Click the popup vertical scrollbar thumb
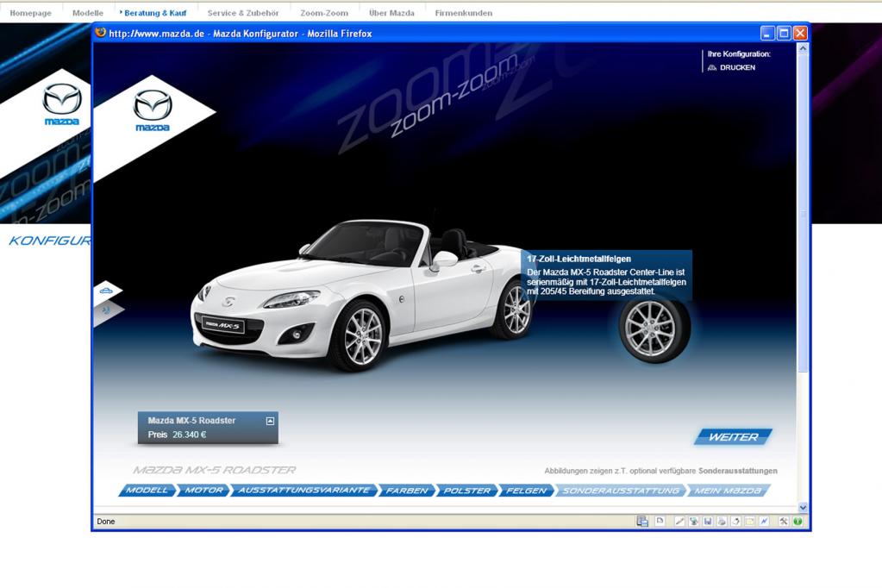Screen dimensions: 882x588 coord(803,213)
